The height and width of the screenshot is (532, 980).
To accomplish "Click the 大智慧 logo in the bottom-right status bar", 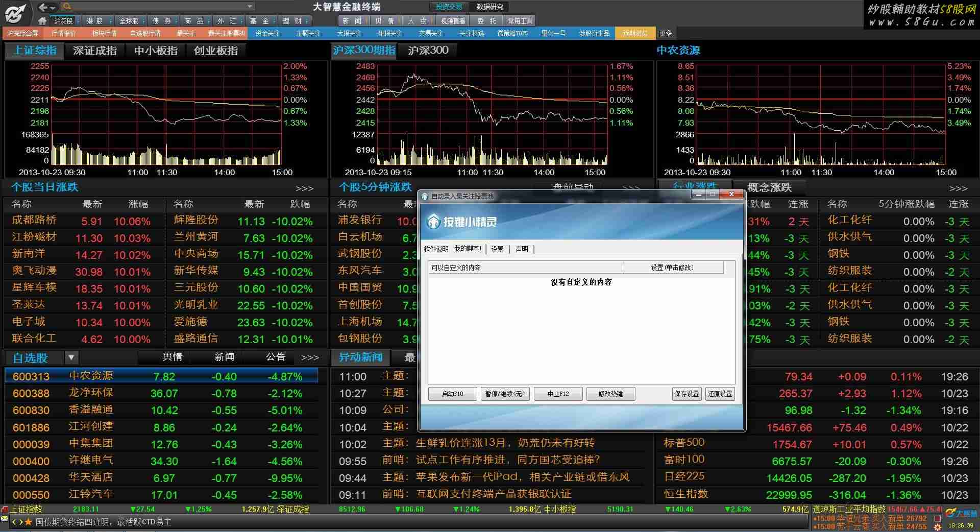I will [x=961, y=513].
